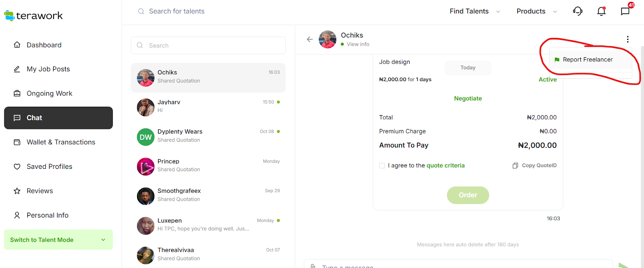The image size is (644, 268).
Task: Open the notifications bell
Action: 601,11
